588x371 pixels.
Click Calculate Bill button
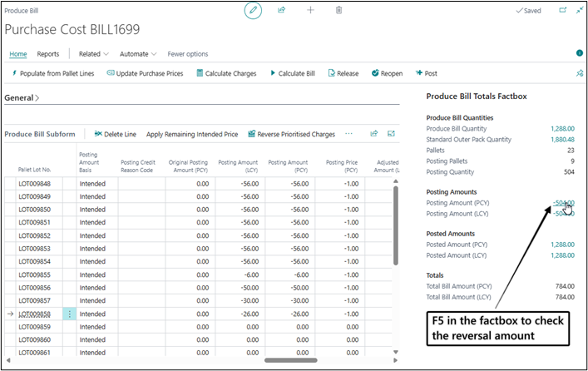click(293, 73)
